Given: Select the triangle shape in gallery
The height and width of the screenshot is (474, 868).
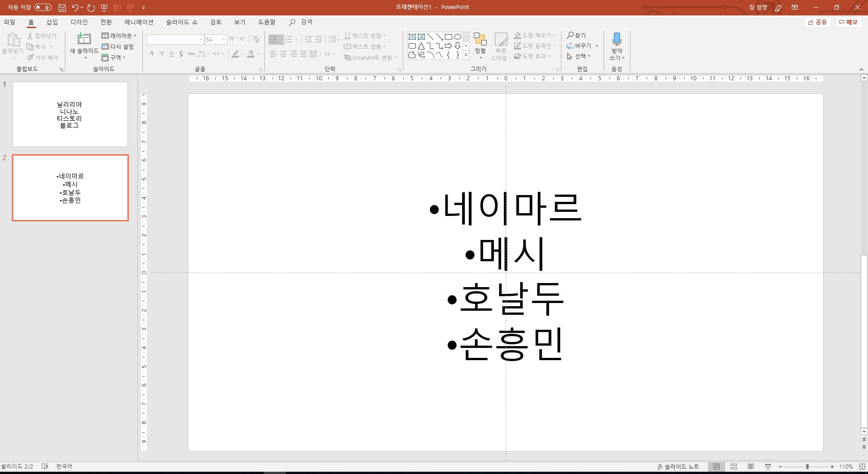Looking at the screenshot, I should [x=421, y=46].
